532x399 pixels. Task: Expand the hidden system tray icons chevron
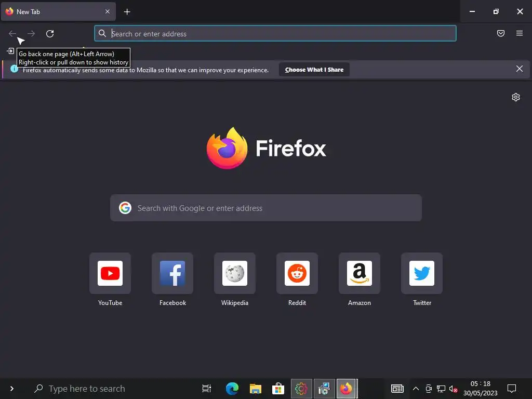(x=416, y=389)
